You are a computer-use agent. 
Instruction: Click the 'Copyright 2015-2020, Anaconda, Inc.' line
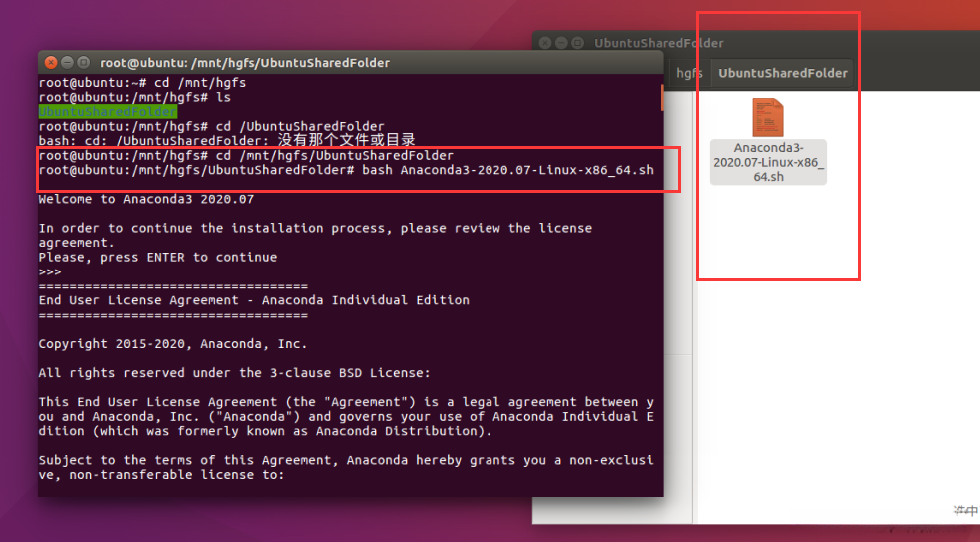point(173,344)
